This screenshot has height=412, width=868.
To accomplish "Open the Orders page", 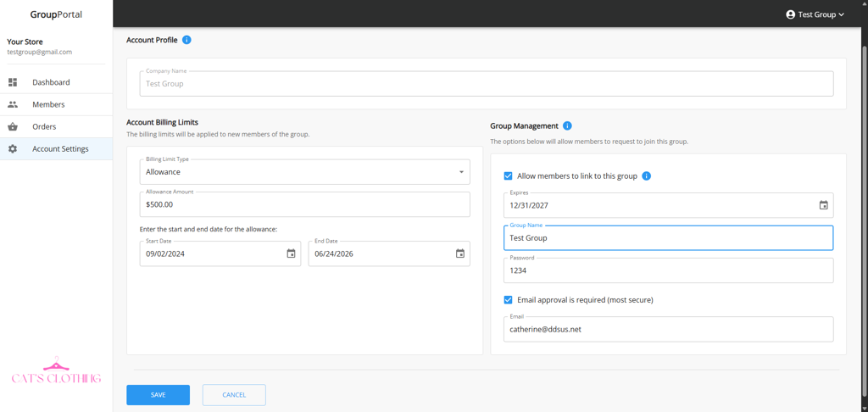I will pos(44,126).
